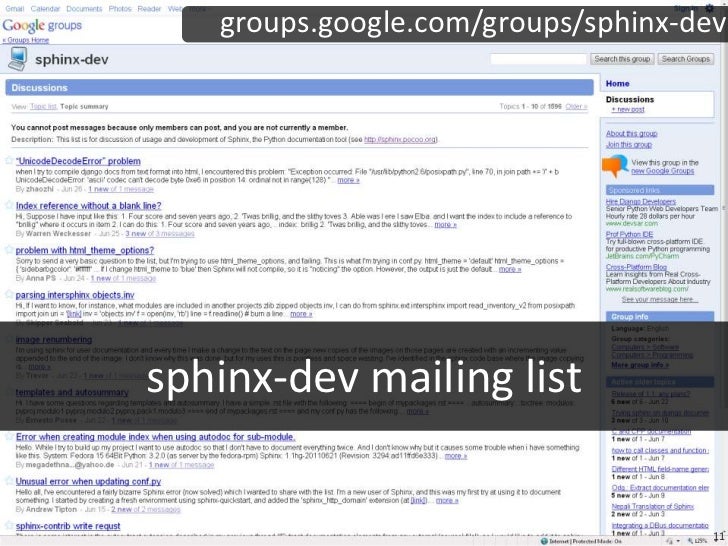Expand more of Unusual error conf.py preview
728x546 pixels.
click(447, 500)
